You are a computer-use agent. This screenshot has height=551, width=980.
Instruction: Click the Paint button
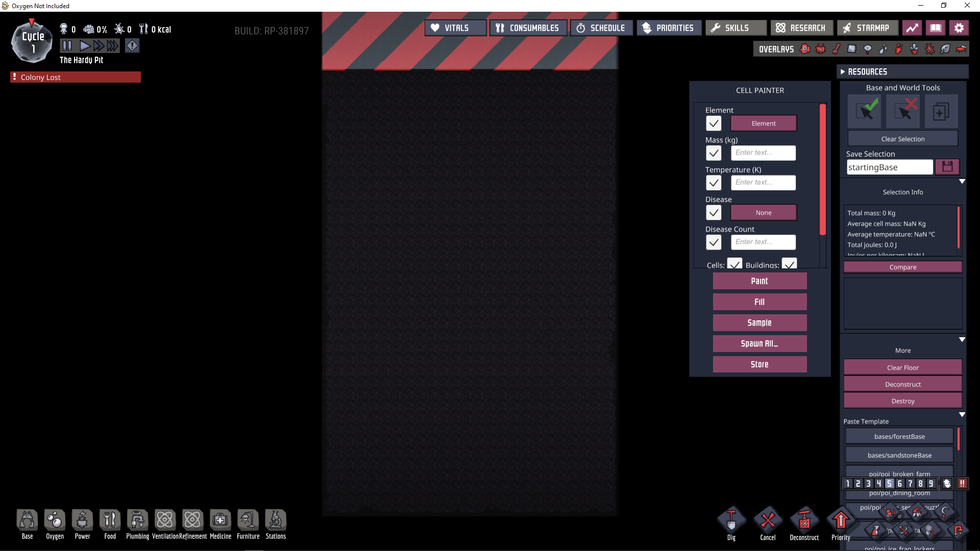[759, 281]
